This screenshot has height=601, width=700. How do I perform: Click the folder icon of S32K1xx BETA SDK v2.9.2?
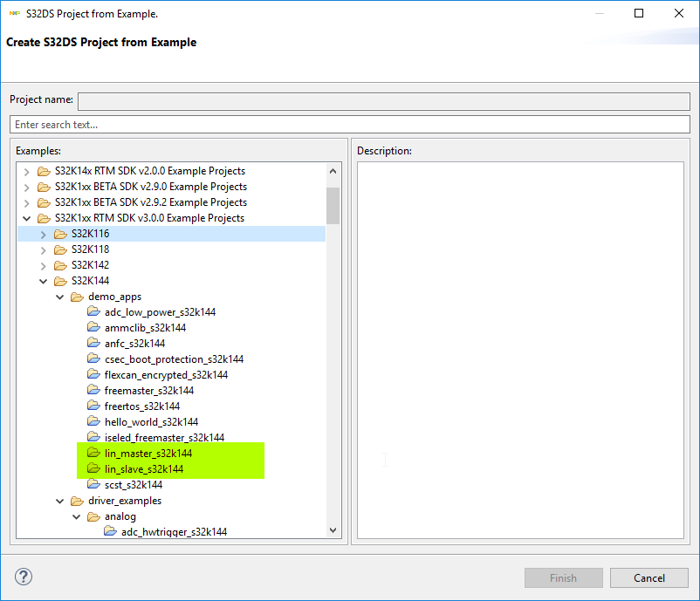click(x=44, y=202)
